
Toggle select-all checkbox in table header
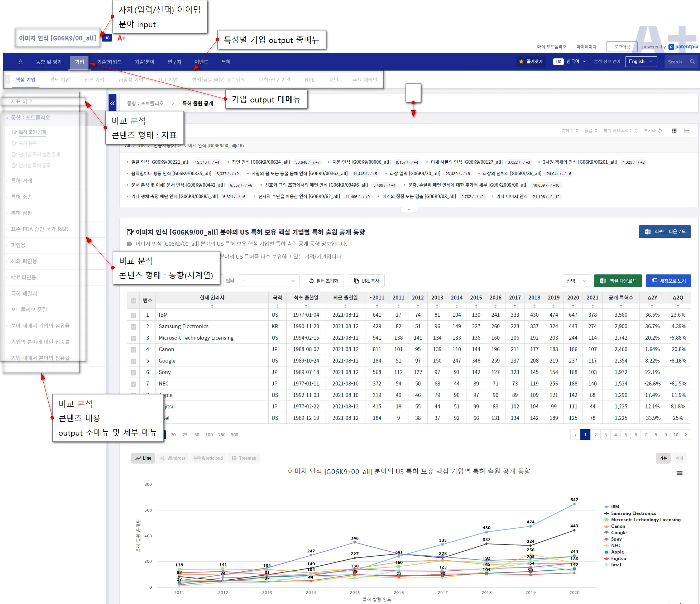pyautogui.click(x=133, y=301)
